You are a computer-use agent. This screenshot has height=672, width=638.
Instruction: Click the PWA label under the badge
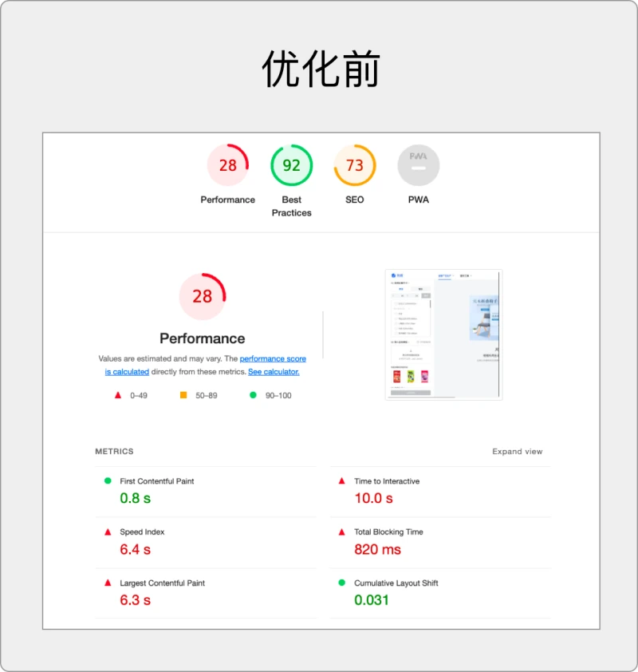coord(419,200)
